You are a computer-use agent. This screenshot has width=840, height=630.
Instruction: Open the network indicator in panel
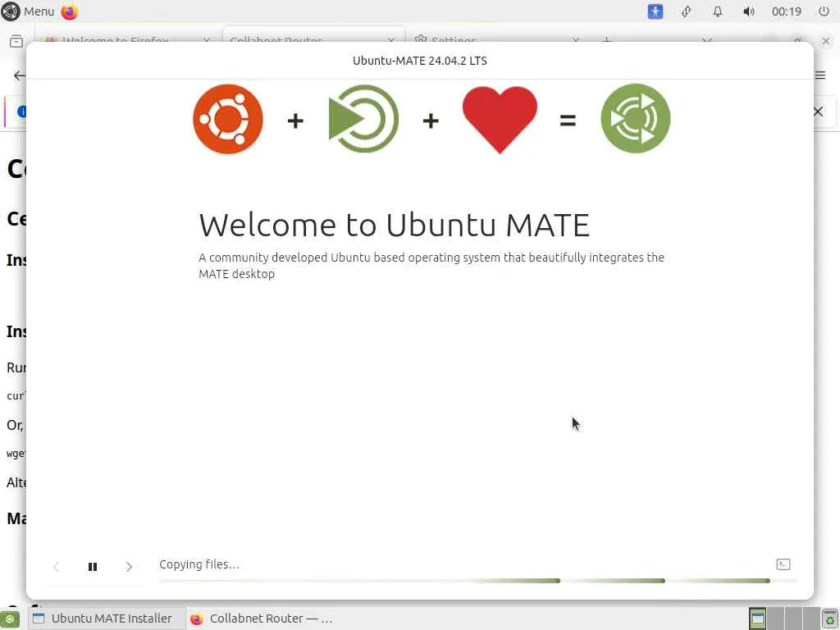(687, 11)
